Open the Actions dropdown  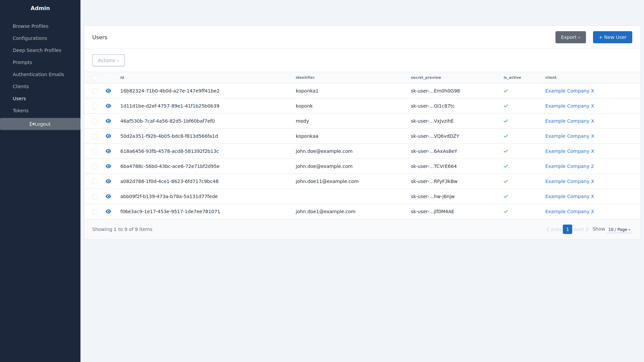(x=108, y=60)
